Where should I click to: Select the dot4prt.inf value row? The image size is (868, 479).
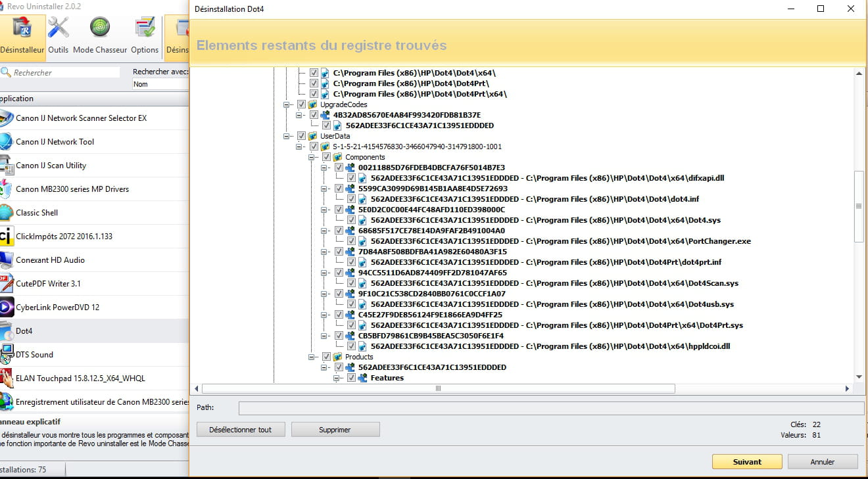pyautogui.click(x=546, y=262)
